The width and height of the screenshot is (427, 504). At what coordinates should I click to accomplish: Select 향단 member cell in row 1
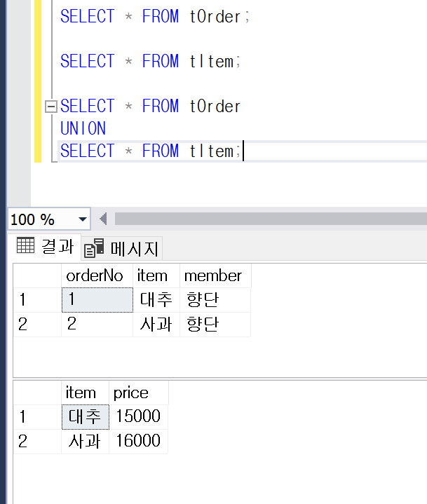coord(215,300)
